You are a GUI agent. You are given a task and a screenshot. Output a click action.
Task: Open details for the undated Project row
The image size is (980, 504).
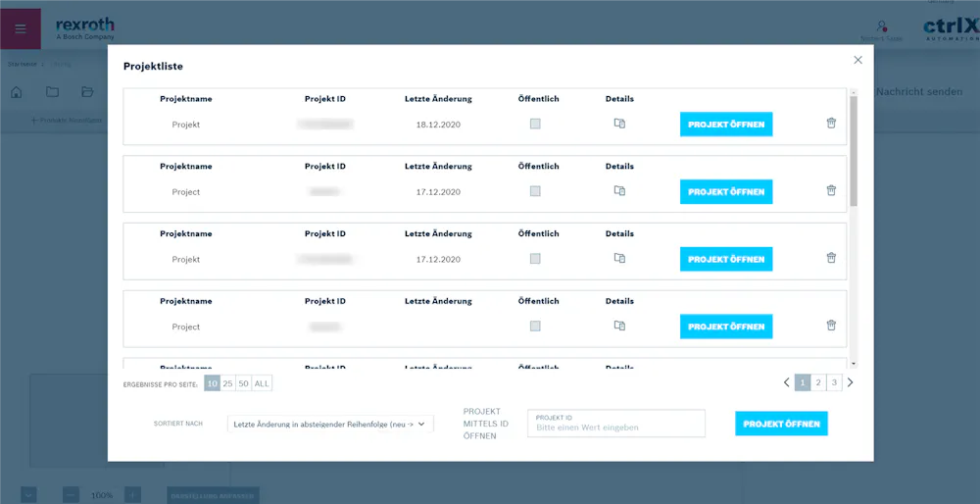click(x=619, y=326)
